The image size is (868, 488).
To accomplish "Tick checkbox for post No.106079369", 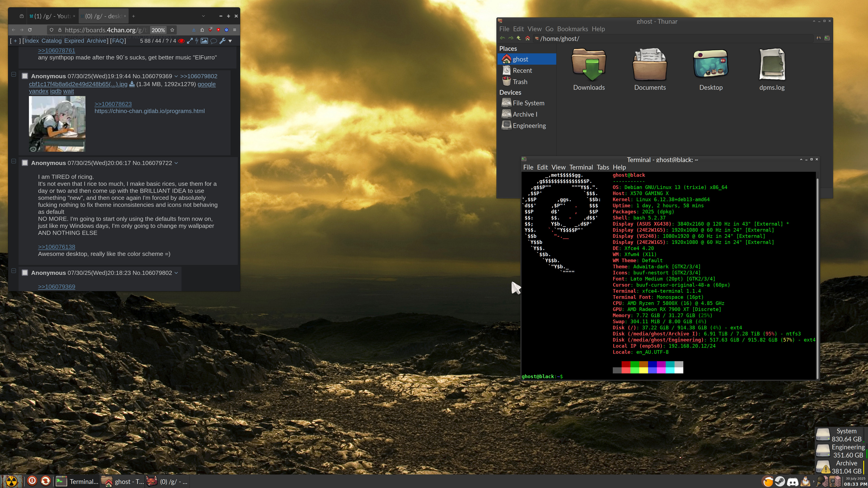I will [x=25, y=76].
